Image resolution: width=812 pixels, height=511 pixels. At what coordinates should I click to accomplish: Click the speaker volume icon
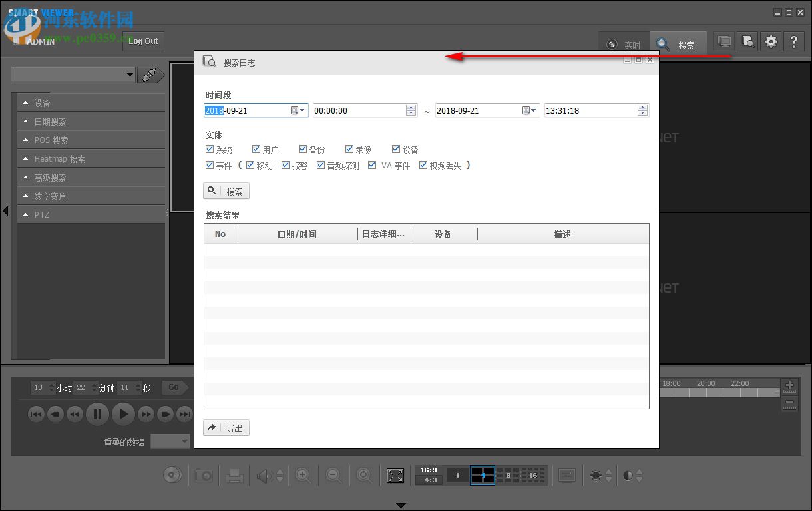pos(265,475)
